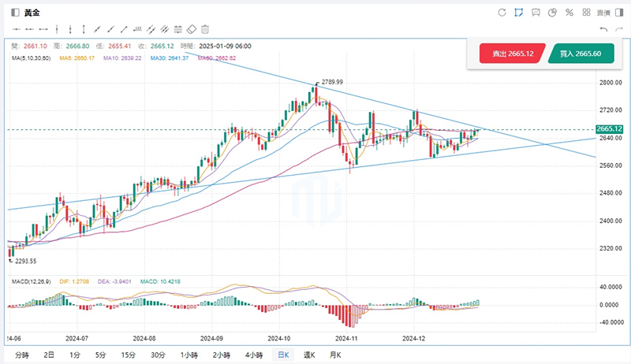Viewport: 631px width, 364px height.
Task: Switch to the 15分 timeframe
Action: pyautogui.click(x=128, y=355)
